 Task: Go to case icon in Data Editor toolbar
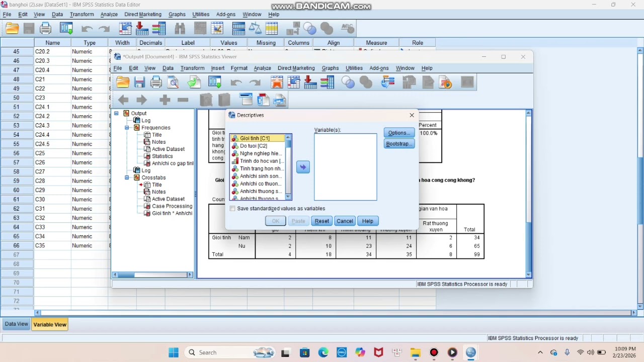point(125,29)
